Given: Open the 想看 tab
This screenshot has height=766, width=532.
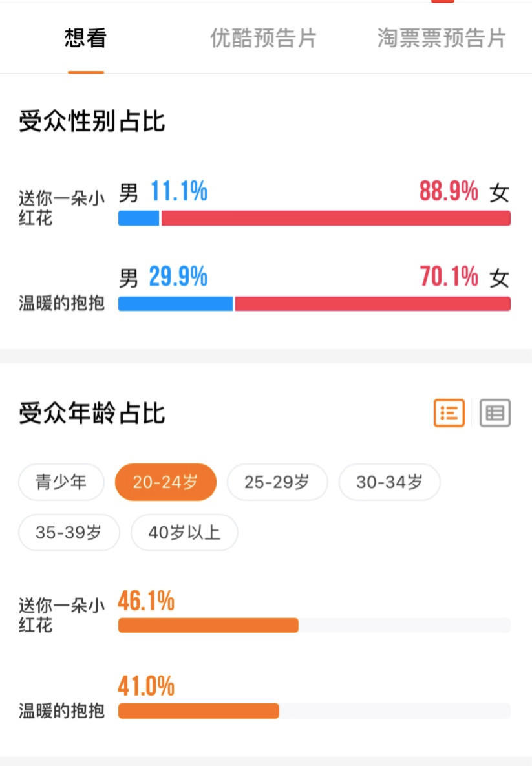Looking at the screenshot, I should pyautogui.click(x=85, y=38).
